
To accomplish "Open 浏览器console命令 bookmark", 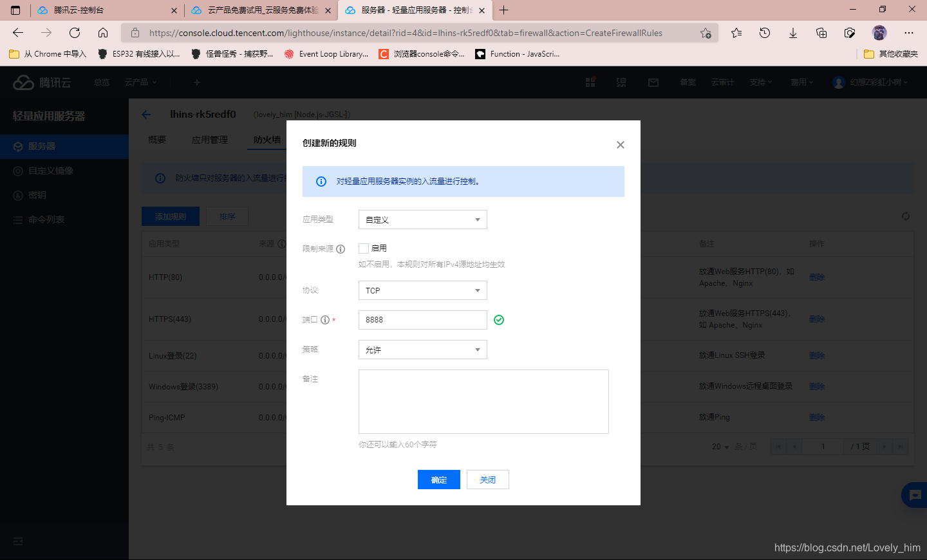I will pyautogui.click(x=422, y=54).
